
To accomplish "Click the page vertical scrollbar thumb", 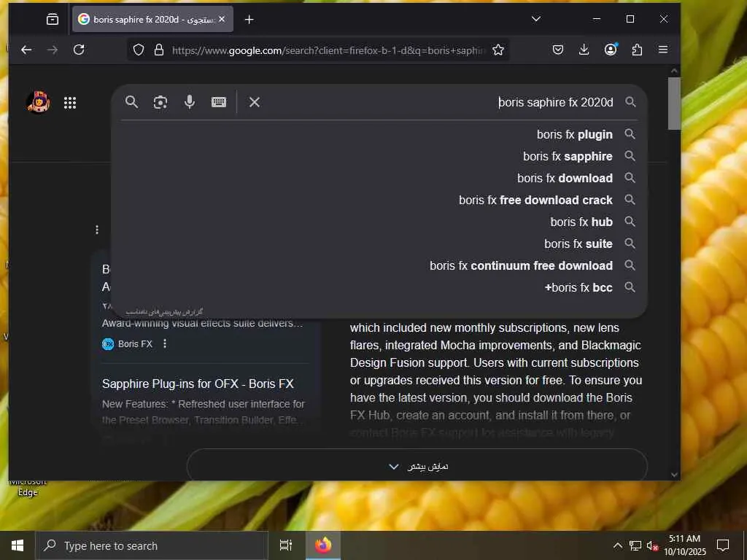I will click(673, 104).
